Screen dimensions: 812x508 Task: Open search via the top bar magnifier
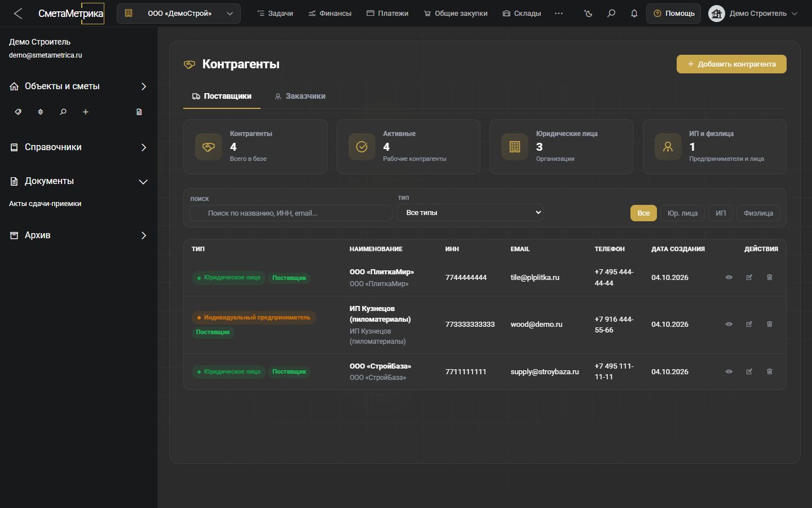coord(611,14)
